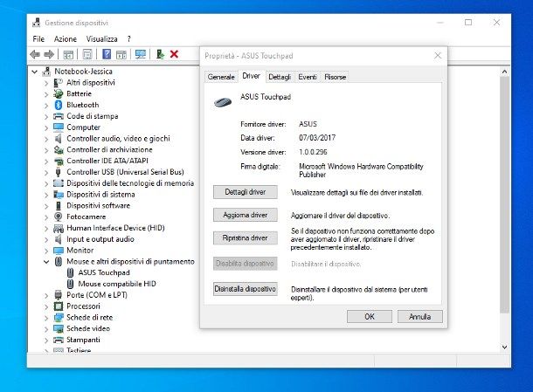The height and width of the screenshot is (392, 533).
Task: Click the Schede video icon
Action: pyautogui.click(x=59, y=329)
